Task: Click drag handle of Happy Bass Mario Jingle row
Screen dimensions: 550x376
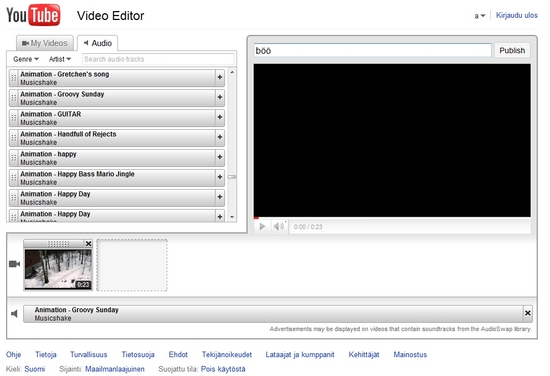Action: click(x=14, y=178)
